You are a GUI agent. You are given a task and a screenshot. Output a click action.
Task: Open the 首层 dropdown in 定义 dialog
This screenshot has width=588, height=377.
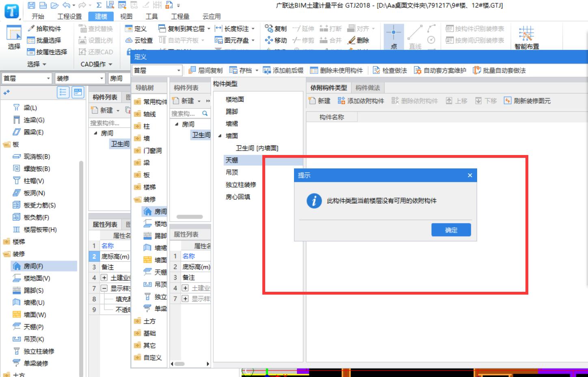179,70
